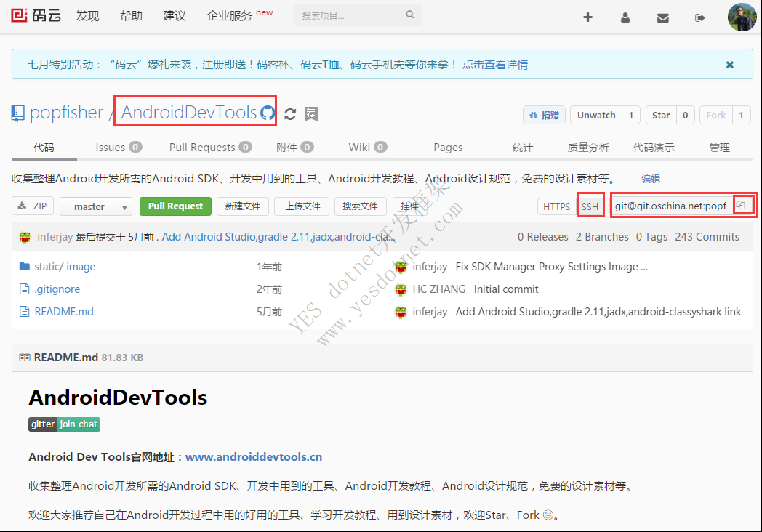Click the gitter join chat badge
762x532 pixels.
click(x=64, y=424)
